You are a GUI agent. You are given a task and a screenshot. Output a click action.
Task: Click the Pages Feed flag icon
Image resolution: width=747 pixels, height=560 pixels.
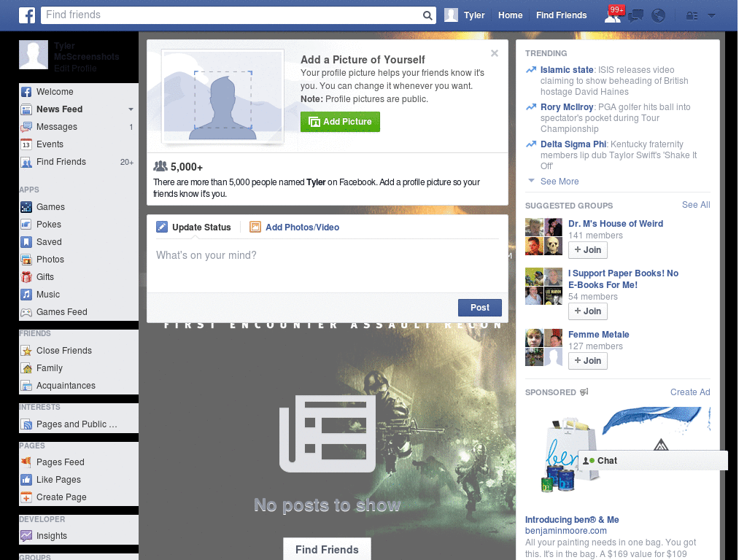coord(26,462)
